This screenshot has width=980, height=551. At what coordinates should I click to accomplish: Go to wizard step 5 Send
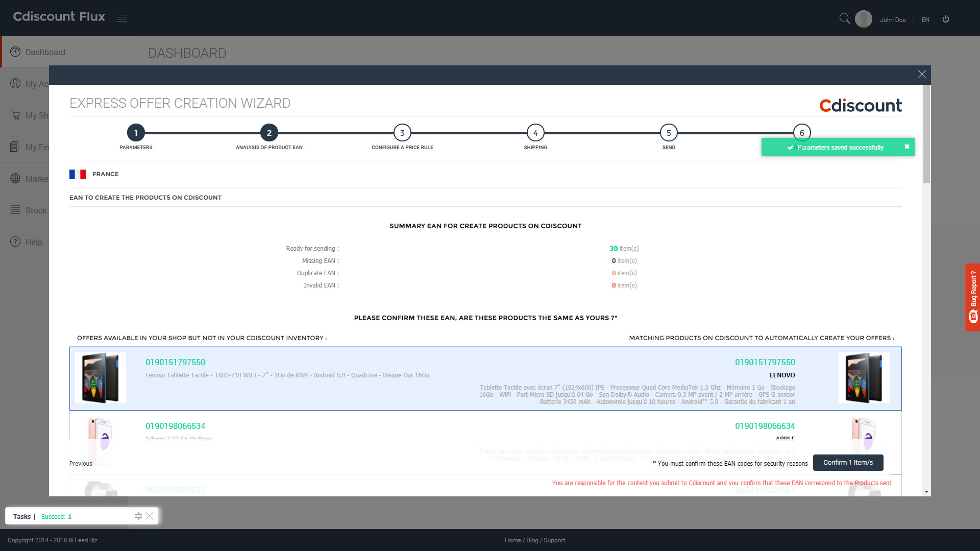[x=669, y=133]
